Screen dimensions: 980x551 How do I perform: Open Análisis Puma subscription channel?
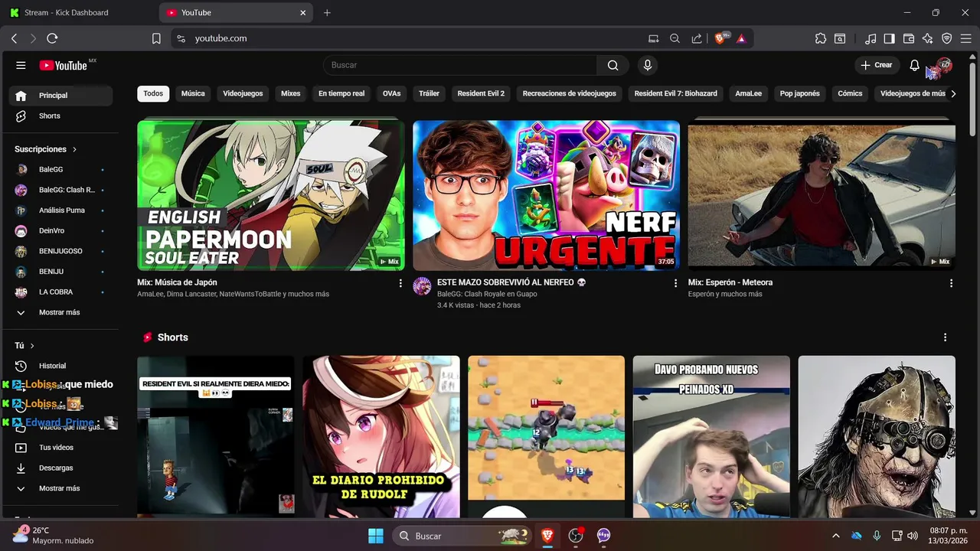60,210
